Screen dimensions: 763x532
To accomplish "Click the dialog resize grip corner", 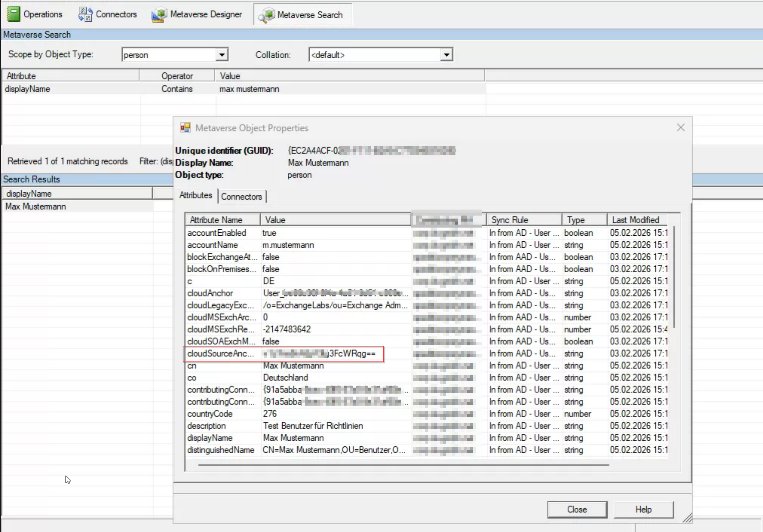I will click(687, 518).
